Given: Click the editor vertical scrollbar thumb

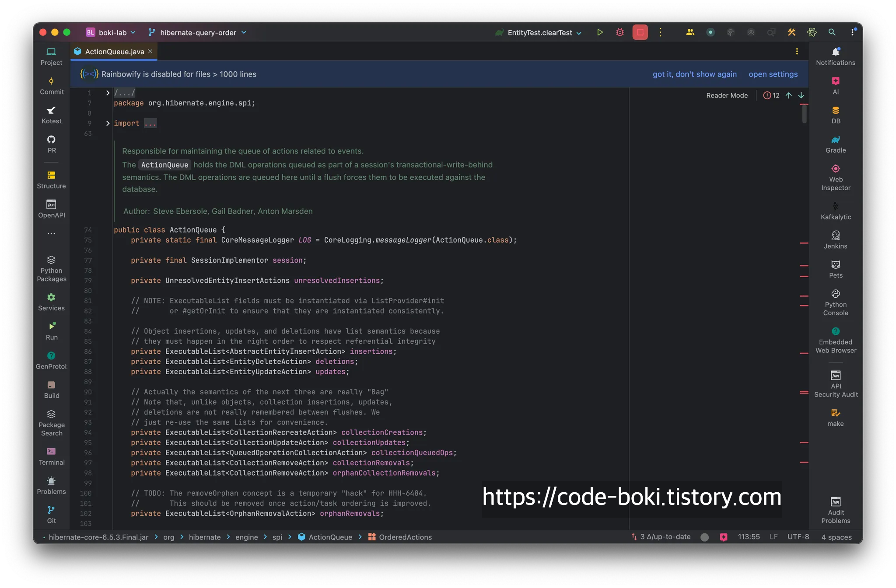Looking at the screenshot, I should pos(804,114).
